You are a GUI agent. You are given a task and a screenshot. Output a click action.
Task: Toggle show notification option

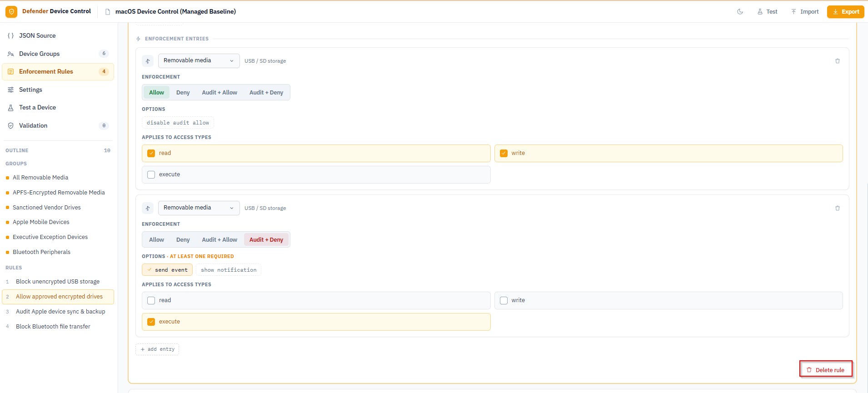point(229,270)
